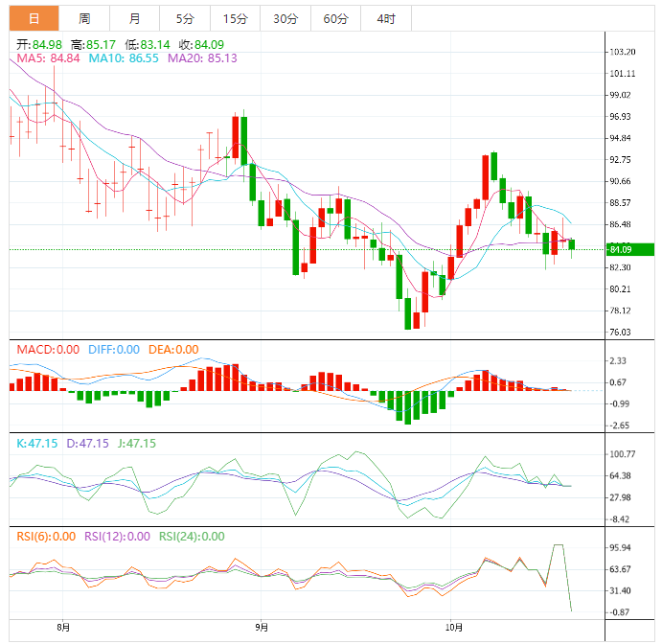This screenshot has height=644, width=662.
Task: Click the MA5 moving average label
Action: tap(48, 58)
